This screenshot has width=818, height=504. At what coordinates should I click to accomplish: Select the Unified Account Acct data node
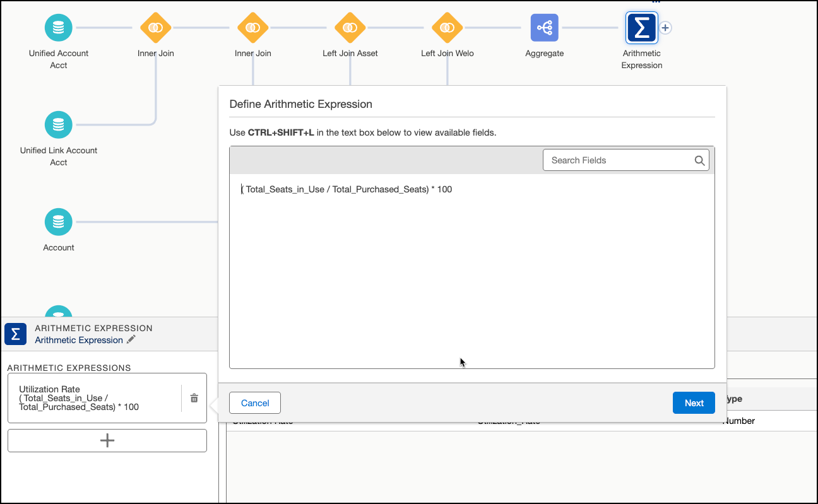click(x=59, y=28)
